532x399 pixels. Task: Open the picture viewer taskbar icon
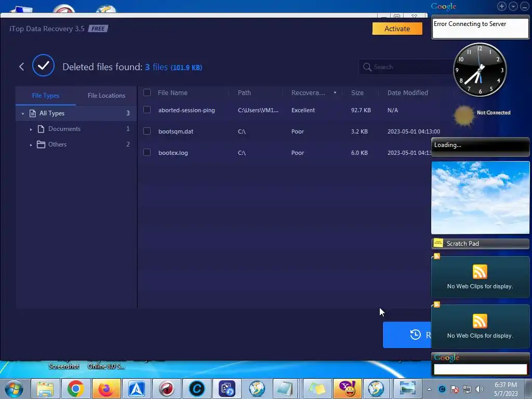pos(407,389)
